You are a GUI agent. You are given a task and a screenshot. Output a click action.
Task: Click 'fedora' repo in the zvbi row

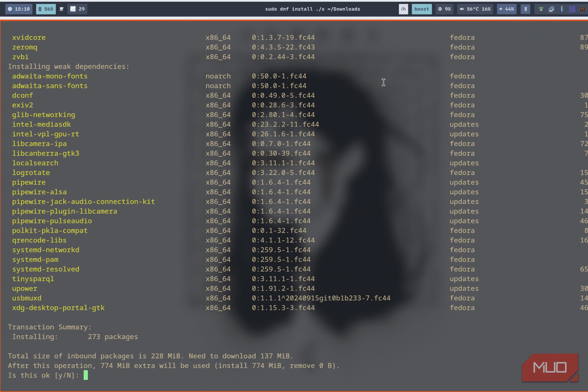462,57
